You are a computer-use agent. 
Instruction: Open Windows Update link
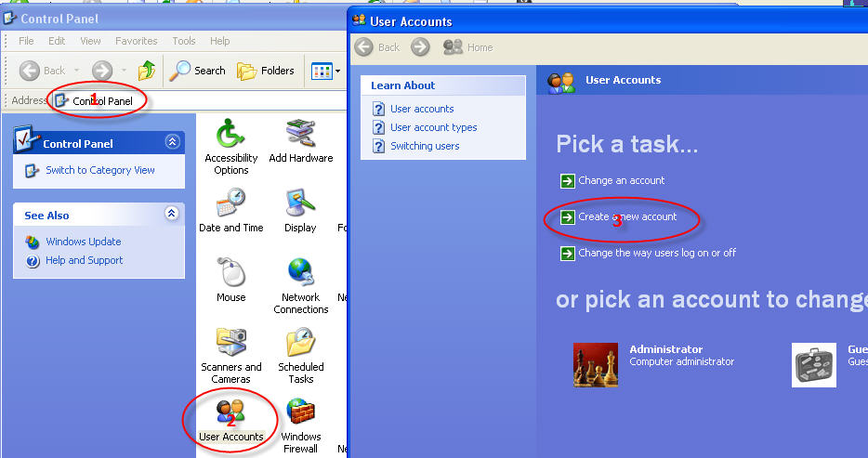[x=84, y=242]
